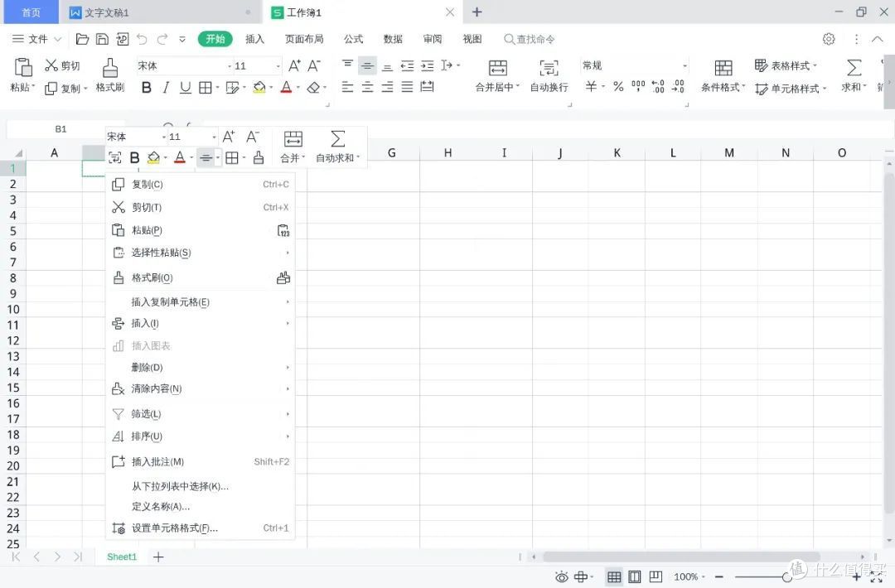Viewport: 895px width, 588px height.
Task: Click the settings gear icon at top right
Action: [x=829, y=39]
